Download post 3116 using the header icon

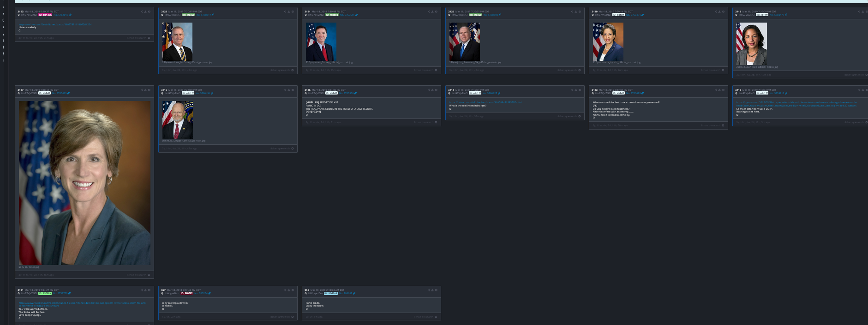[x=289, y=90]
